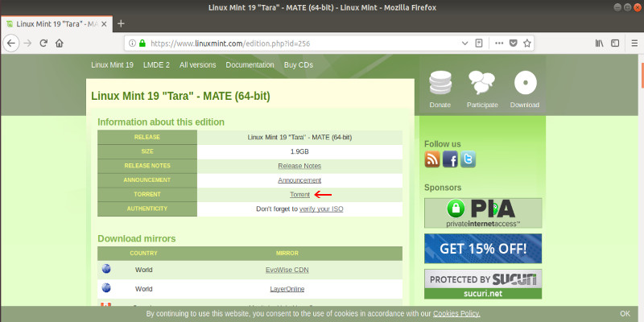Toggle reader view icon in address bar
644x322 pixels.
[479, 43]
